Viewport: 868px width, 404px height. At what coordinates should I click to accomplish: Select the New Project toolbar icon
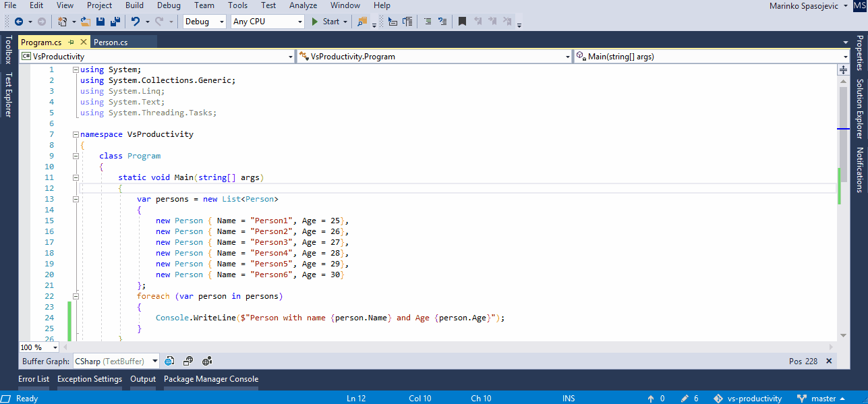click(x=63, y=21)
